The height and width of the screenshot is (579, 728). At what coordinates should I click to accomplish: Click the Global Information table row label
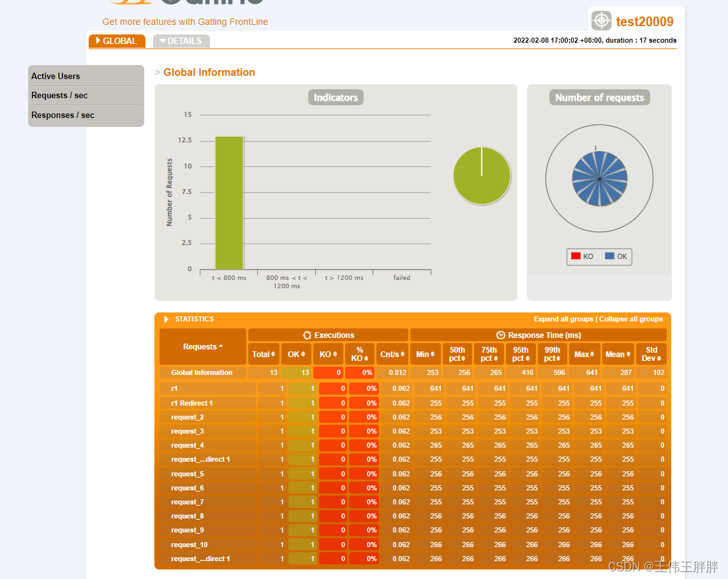(x=202, y=372)
